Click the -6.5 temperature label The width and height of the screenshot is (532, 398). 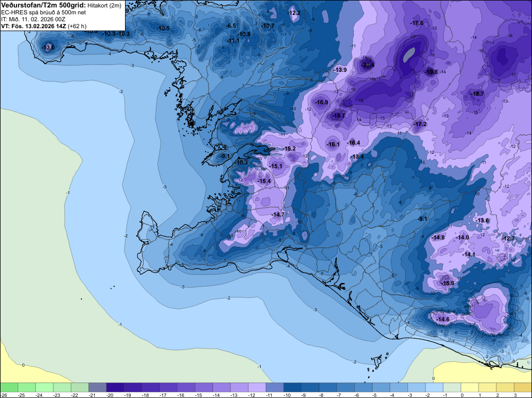coord(231,26)
